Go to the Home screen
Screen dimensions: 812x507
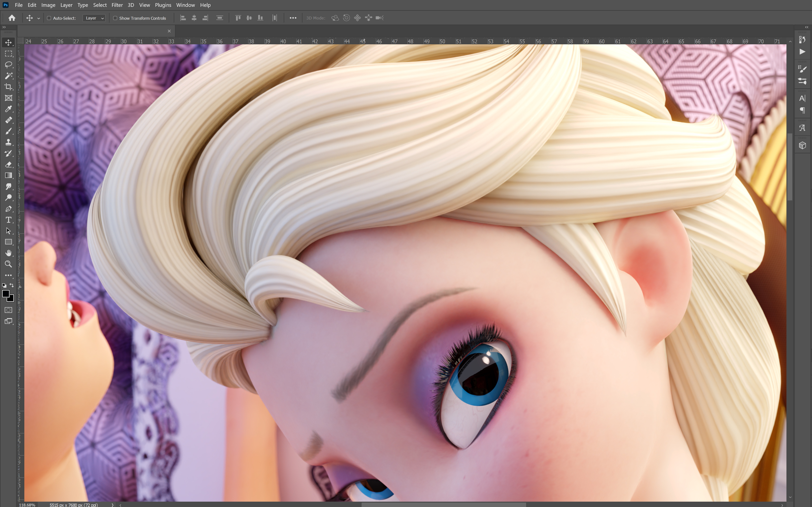[12, 18]
